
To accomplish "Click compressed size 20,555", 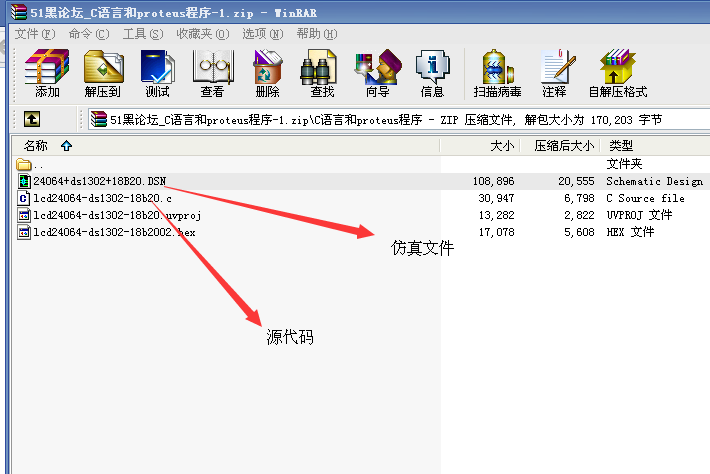I will click(576, 181).
